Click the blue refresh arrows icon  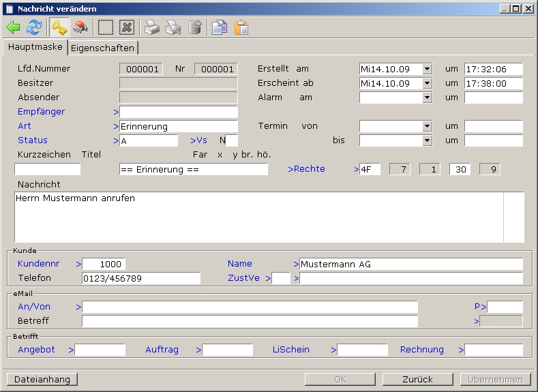pos(33,27)
